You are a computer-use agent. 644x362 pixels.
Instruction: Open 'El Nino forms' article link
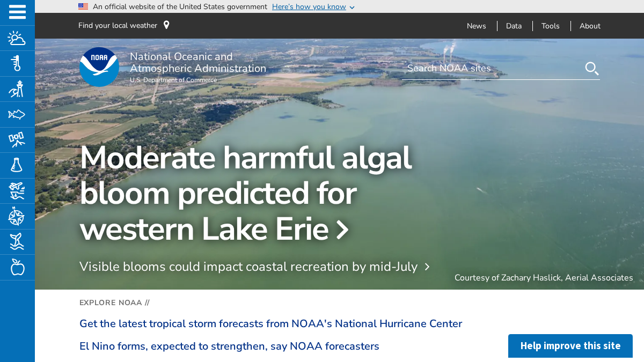pyautogui.click(x=229, y=346)
